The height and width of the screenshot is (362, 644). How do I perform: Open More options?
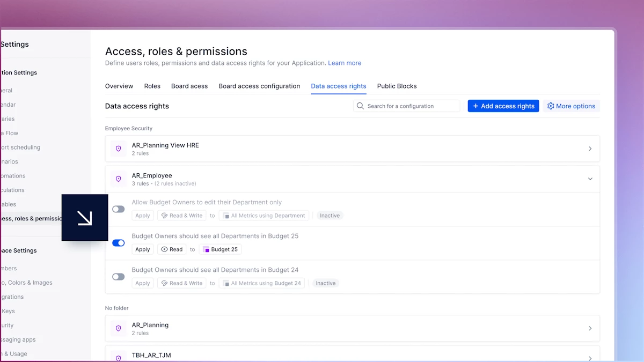(571, 106)
